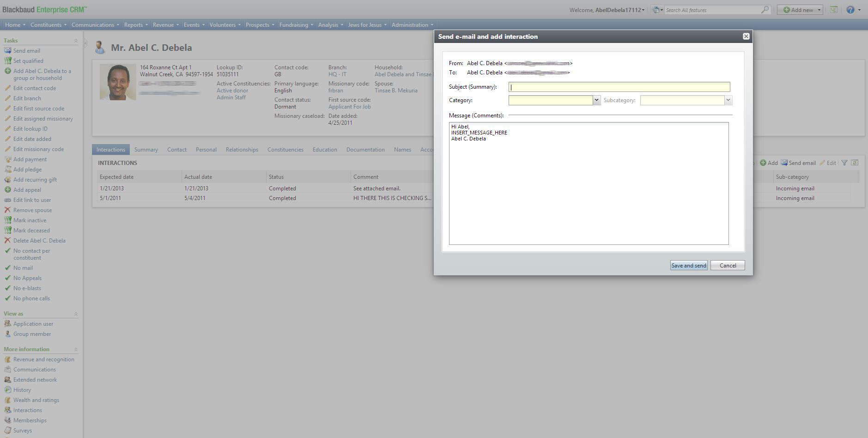Click the Add appeal plus icon
Image resolution: width=868 pixels, height=438 pixels.
coord(7,190)
